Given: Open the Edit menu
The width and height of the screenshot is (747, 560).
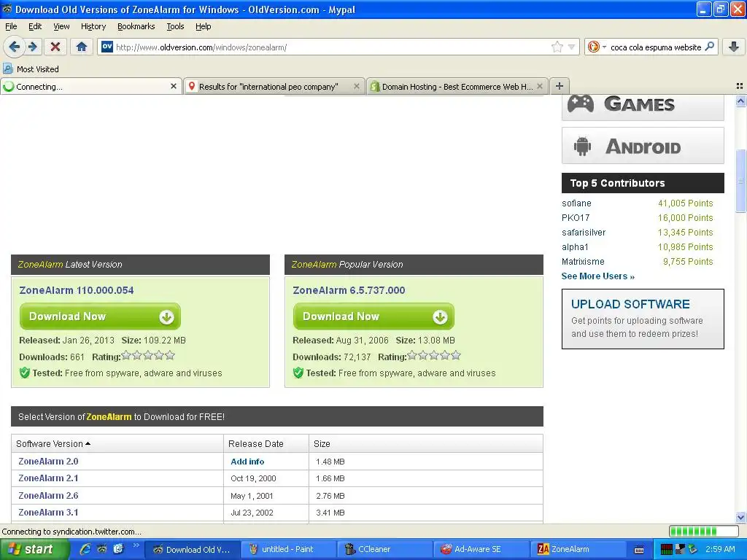Looking at the screenshot, I should 35,26.
